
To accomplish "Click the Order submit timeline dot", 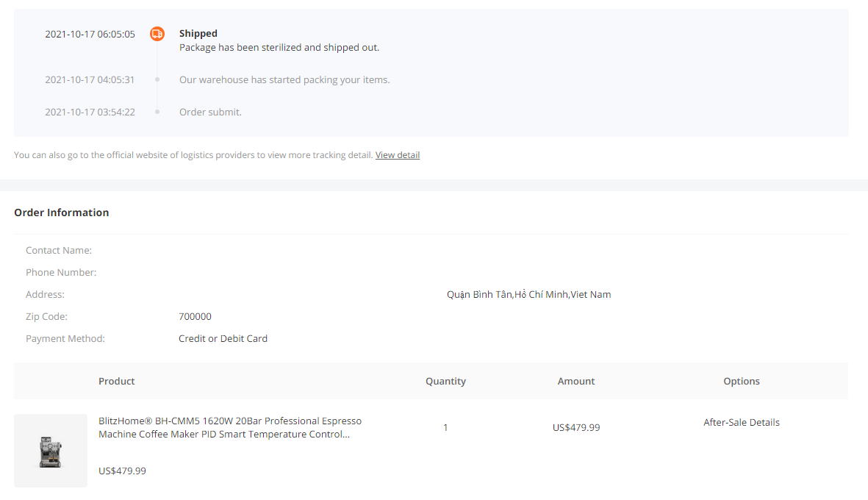I will (157, 112).
